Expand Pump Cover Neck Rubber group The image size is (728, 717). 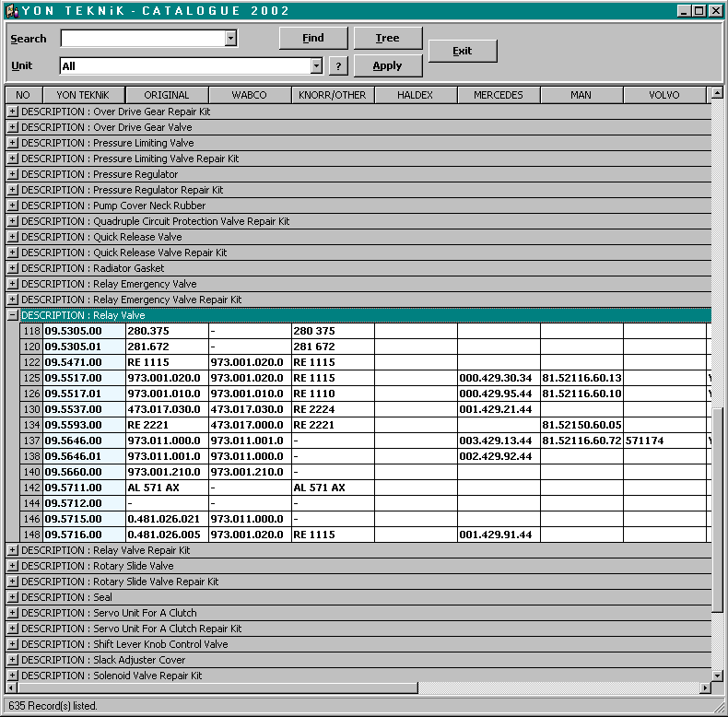pos(13,206)
